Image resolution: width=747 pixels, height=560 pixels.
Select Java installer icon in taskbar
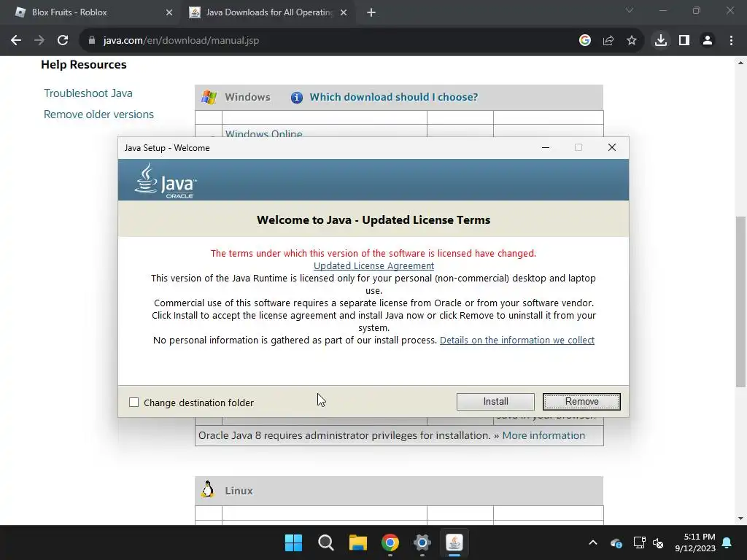click(454, 542)
